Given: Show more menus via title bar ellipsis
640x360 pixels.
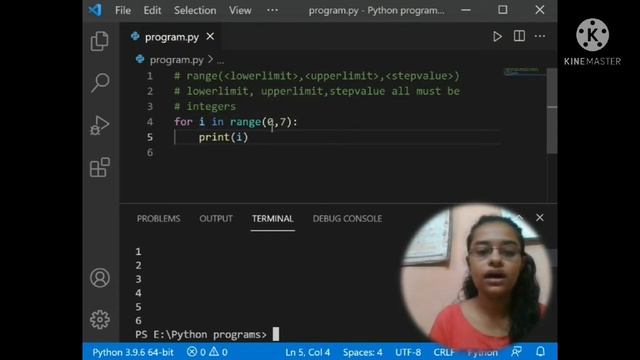Looking at the screenshot, I should point(272,10).
